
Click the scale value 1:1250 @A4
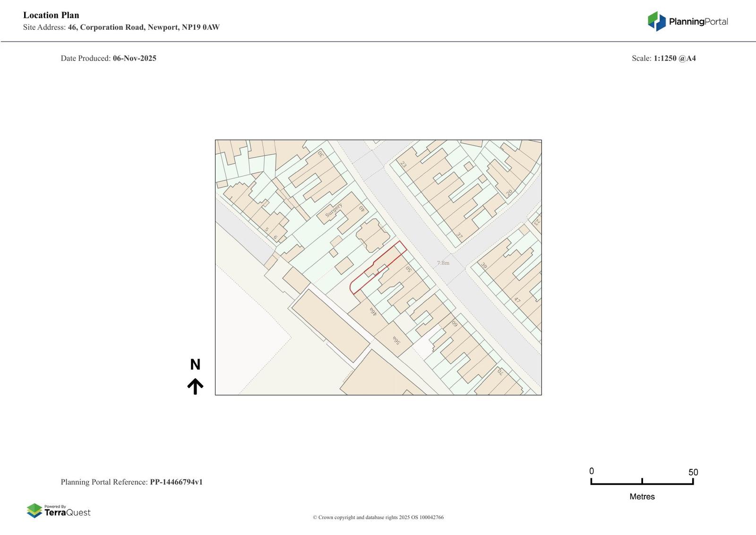(x=674, y=58)
